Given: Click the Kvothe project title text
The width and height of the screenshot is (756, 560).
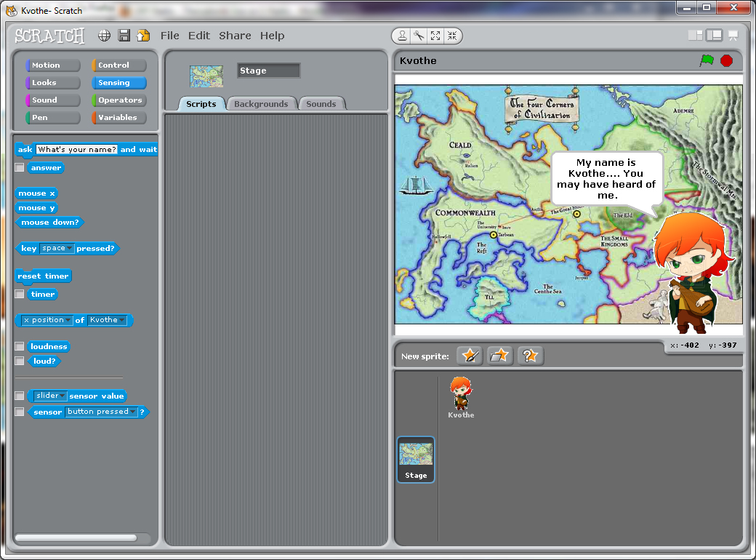Looking at the screenshot, I should point(418,61).
